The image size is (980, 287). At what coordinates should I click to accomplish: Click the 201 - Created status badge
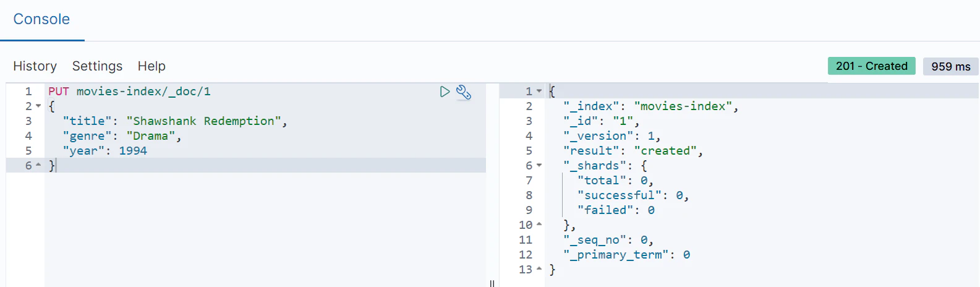(872, 66)
